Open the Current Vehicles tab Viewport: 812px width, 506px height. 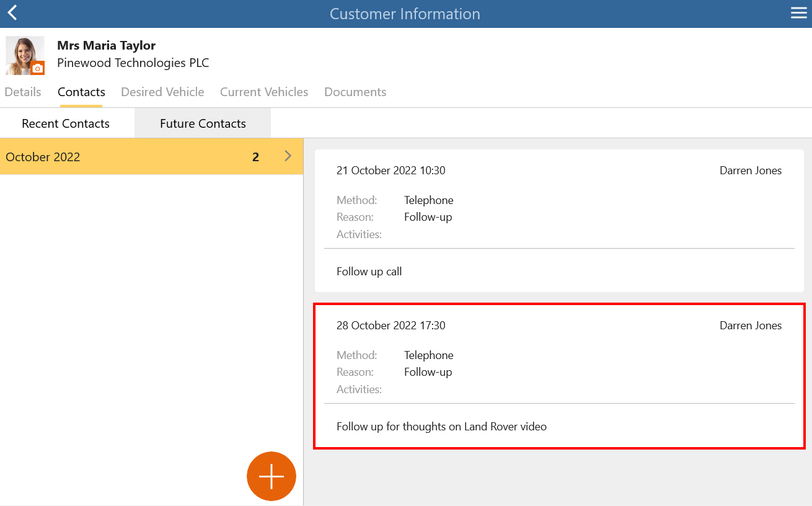coord(264,92)
